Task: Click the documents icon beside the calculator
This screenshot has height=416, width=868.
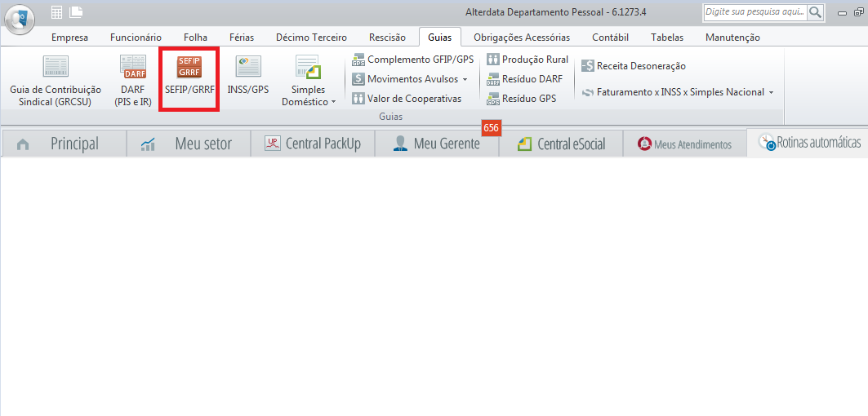Action: click(x=76, y=11)
